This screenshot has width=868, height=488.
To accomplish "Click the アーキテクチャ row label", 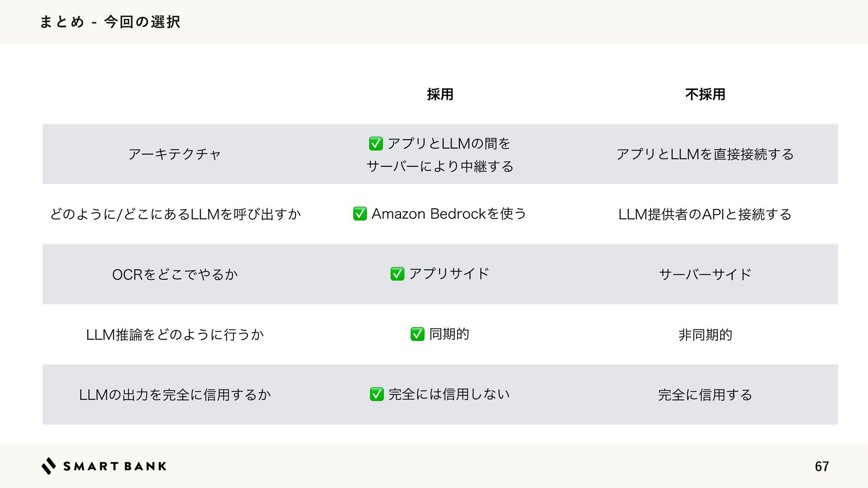I will pos(175,154).
